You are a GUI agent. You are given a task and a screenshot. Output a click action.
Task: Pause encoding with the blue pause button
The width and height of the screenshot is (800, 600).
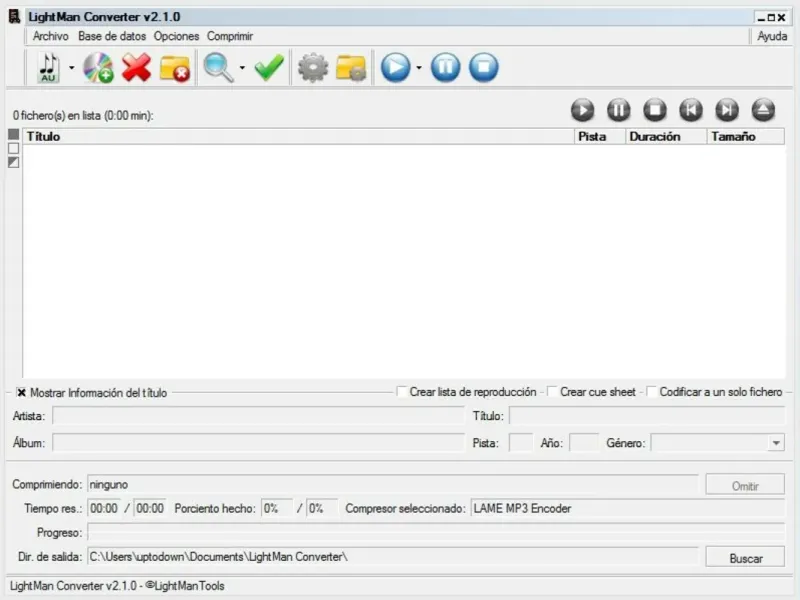coord(445,67)
